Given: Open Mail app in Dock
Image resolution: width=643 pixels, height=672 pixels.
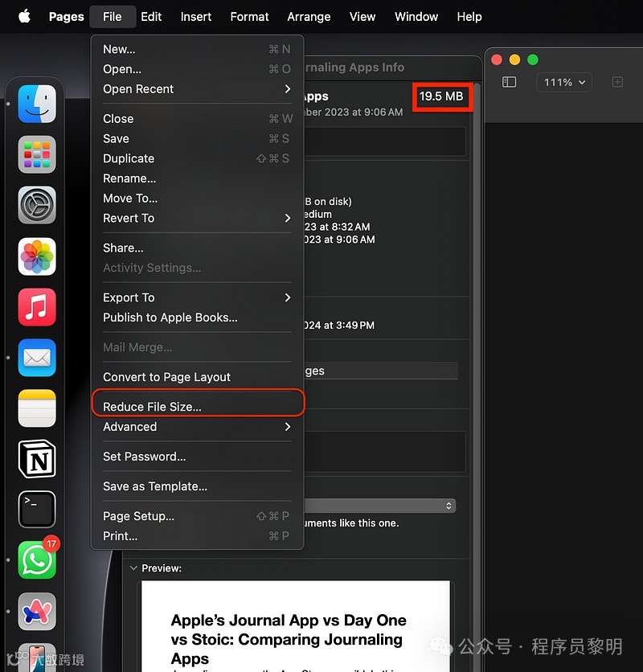Looking at the screenshot, I should pos(37,358).
